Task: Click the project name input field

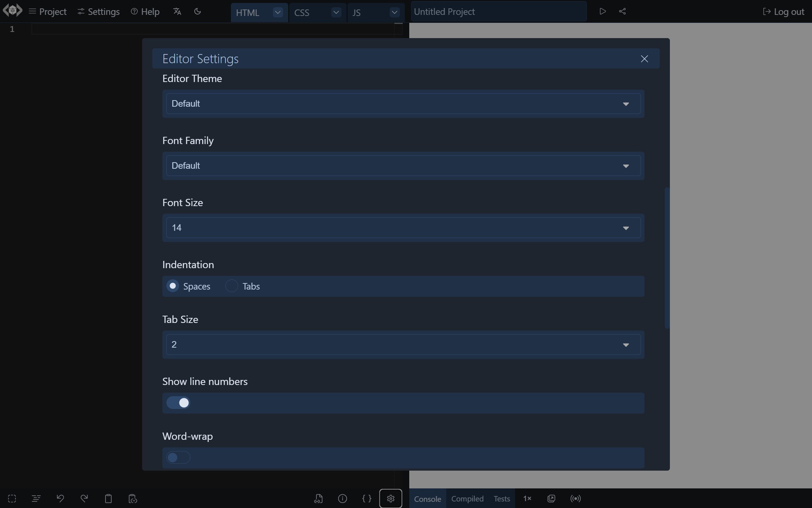Action: point(497,11)
